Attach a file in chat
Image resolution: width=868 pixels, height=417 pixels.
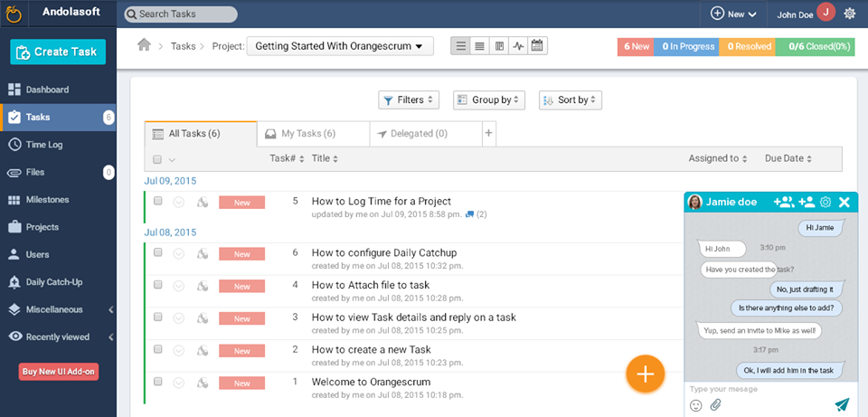pyautogui.click(x=716, y=405)
